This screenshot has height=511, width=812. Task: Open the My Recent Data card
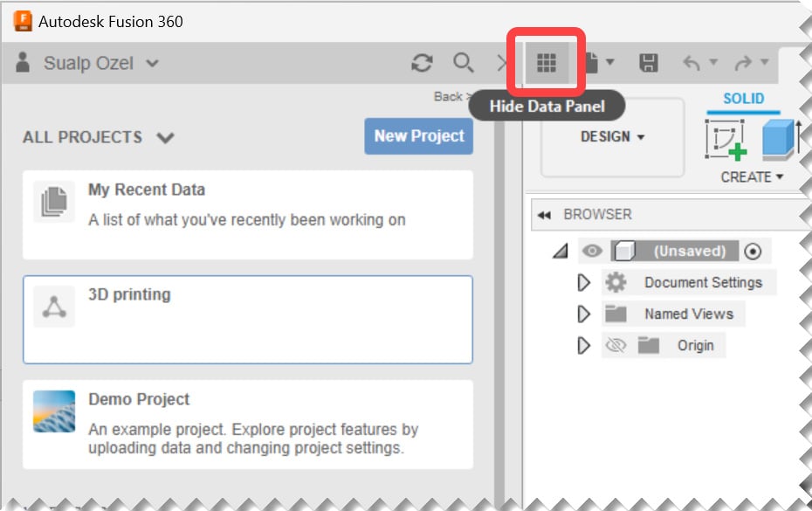(x=248, y=215)
